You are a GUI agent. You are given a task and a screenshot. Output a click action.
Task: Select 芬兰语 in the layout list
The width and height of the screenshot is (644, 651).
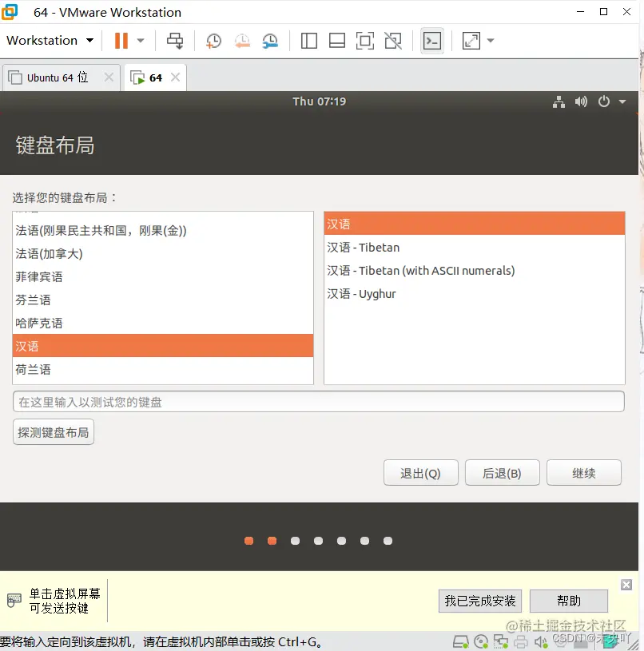coord(163,300)
